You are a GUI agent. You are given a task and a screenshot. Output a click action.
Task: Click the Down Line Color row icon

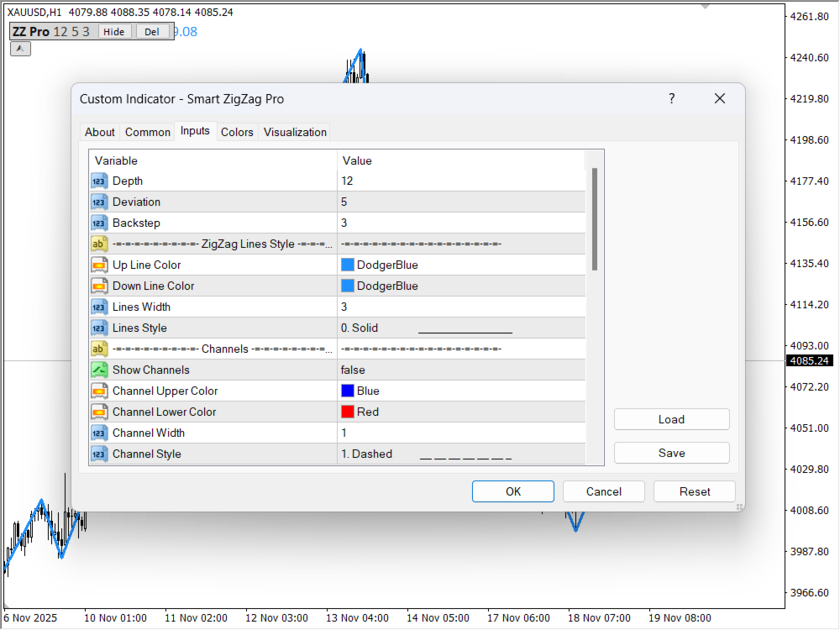(99, 286)
